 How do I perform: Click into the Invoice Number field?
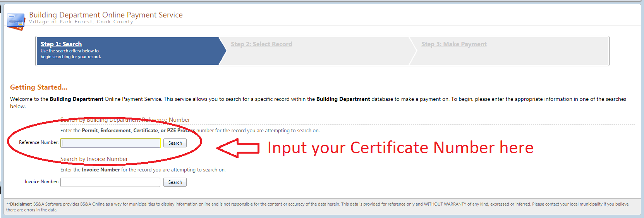pos(110,182)
